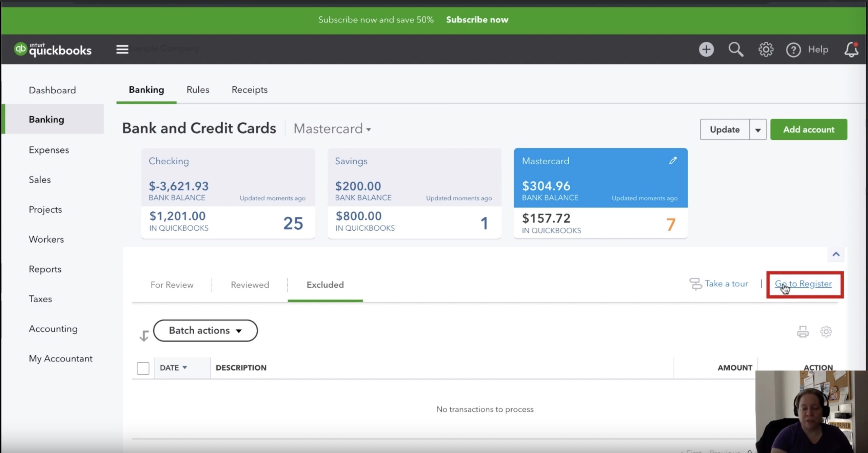868x453 pixels.
Task: Tick the select-all transactions checkbox
Action: [143, 368]
